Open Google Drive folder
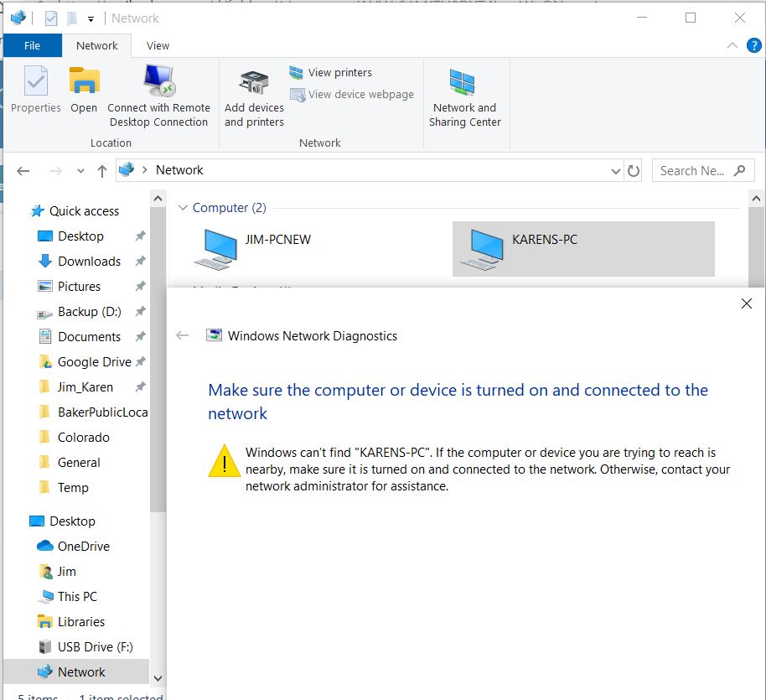Image resolution: width=766 pixels, height=700 pixels. 95,362
